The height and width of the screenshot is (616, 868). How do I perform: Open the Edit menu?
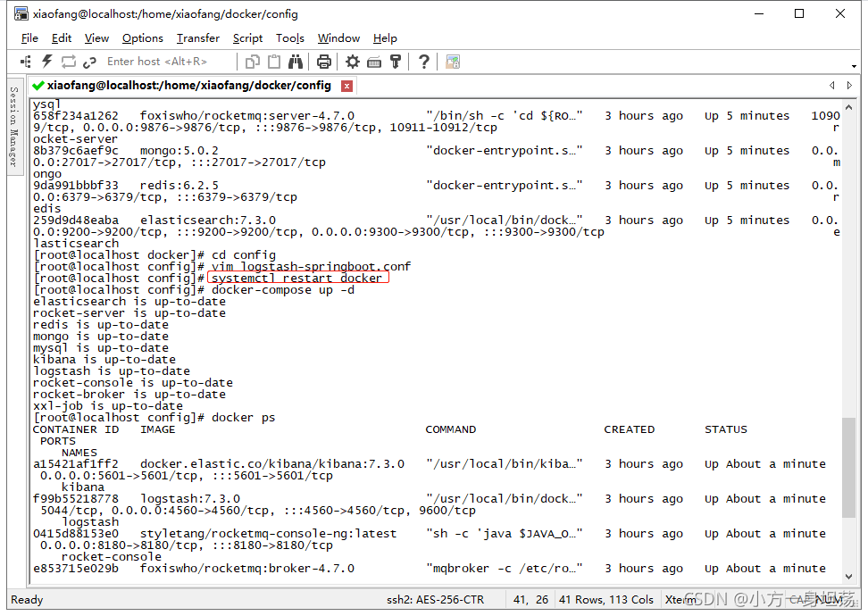click(x=62, y=38)
